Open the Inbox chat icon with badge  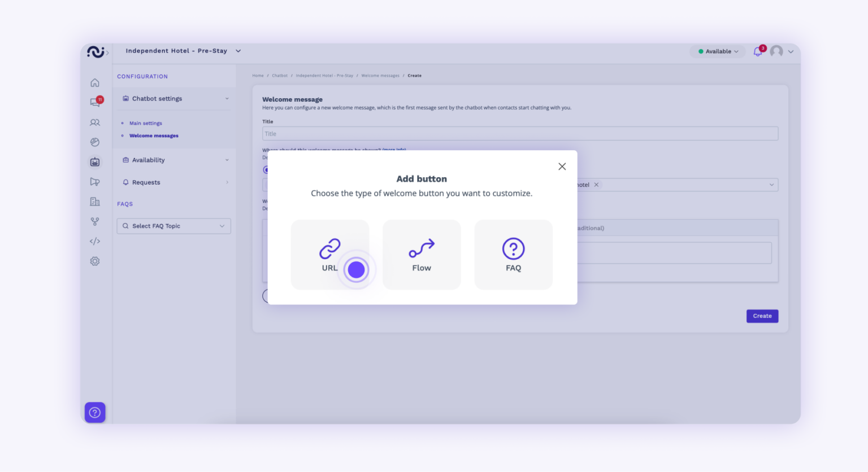click(x=94, y=102)
